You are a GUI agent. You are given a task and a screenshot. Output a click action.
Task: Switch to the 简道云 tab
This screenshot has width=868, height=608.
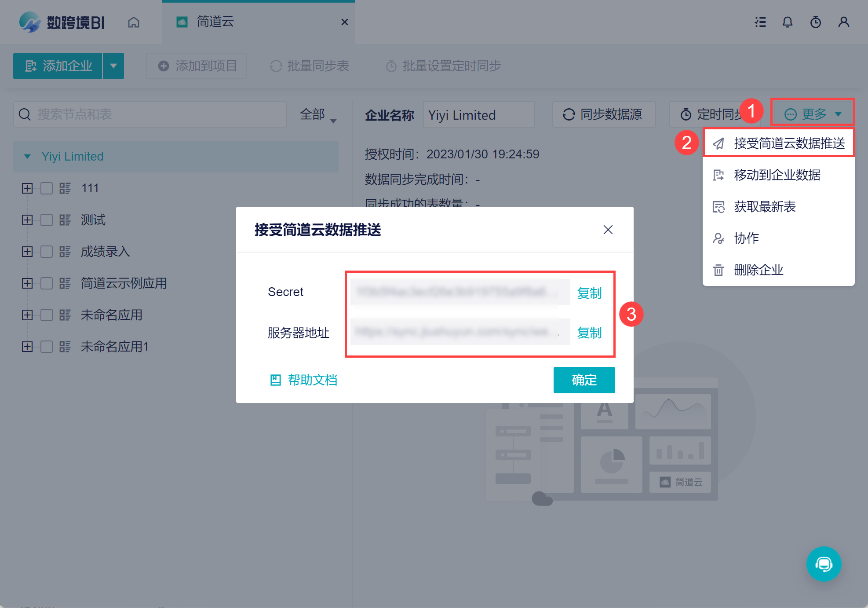coord(259,22)
